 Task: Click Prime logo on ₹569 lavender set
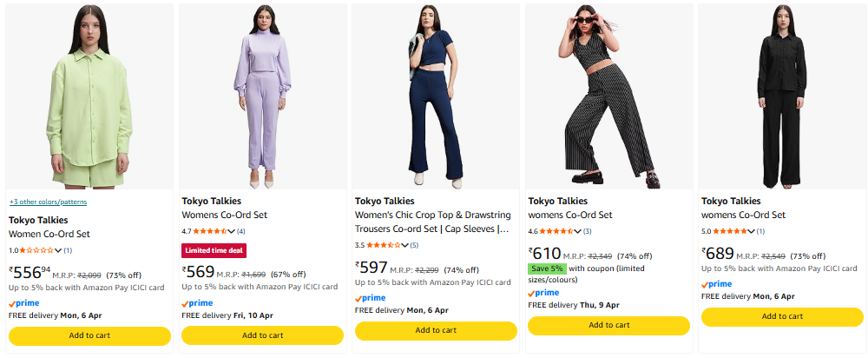198,303
